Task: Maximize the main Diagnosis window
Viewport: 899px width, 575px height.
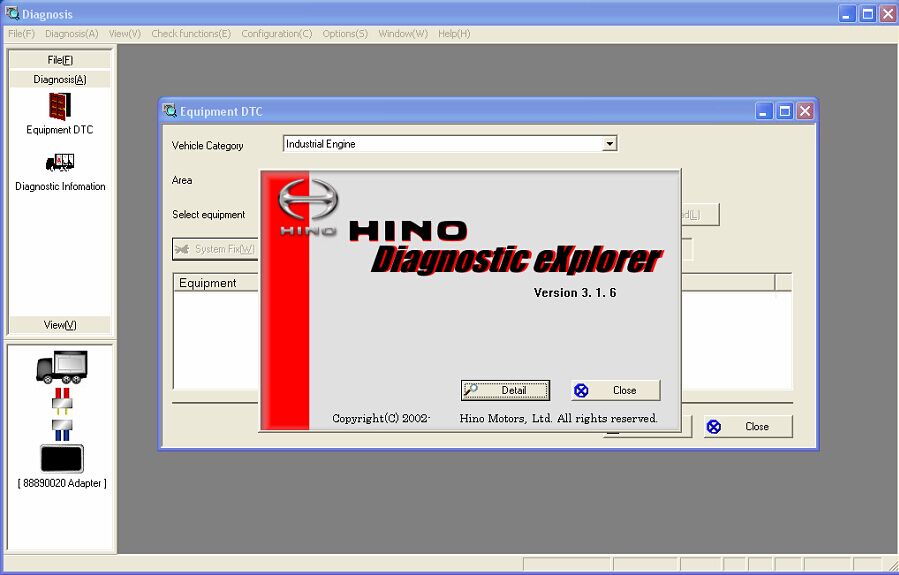Action: click(x=867, y=14)
